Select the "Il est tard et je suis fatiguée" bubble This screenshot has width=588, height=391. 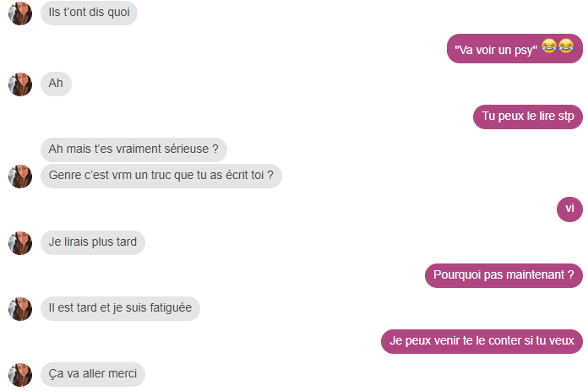point(120,308)
